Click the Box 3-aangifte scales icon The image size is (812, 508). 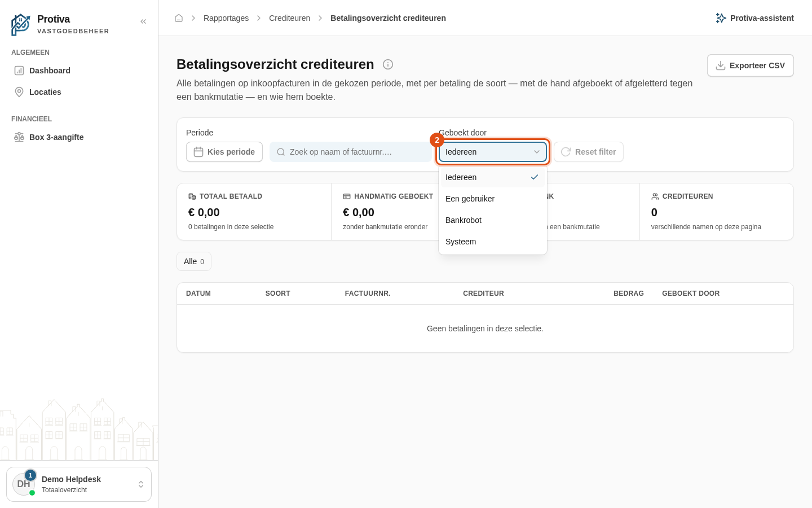(19, 137)
